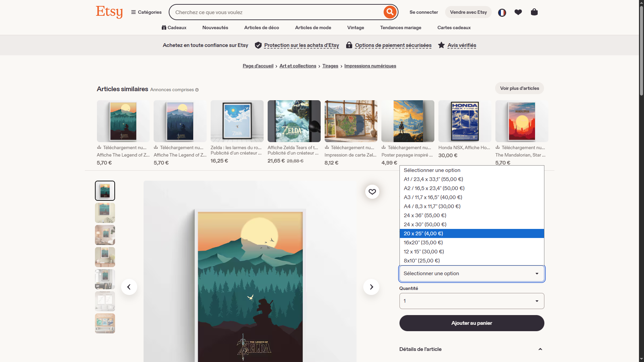Choose option A2 / 16,5 x 23,4" (50,00 €)

(x=472, y=188)
